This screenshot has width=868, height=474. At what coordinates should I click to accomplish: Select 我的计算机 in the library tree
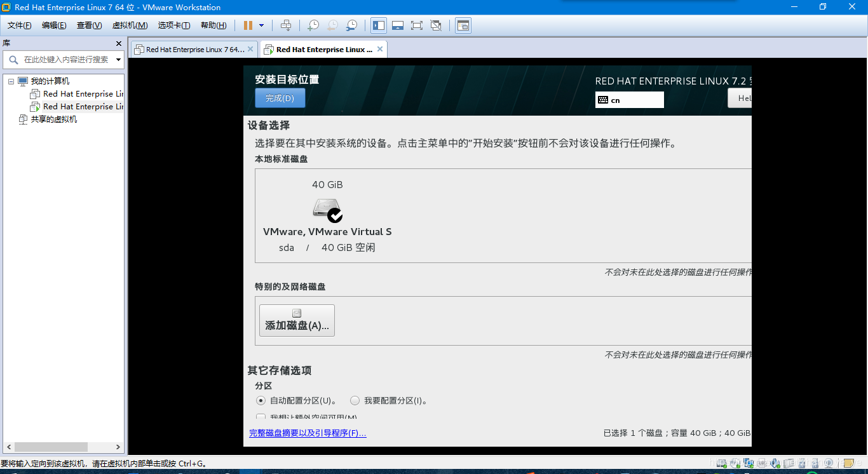50,81
